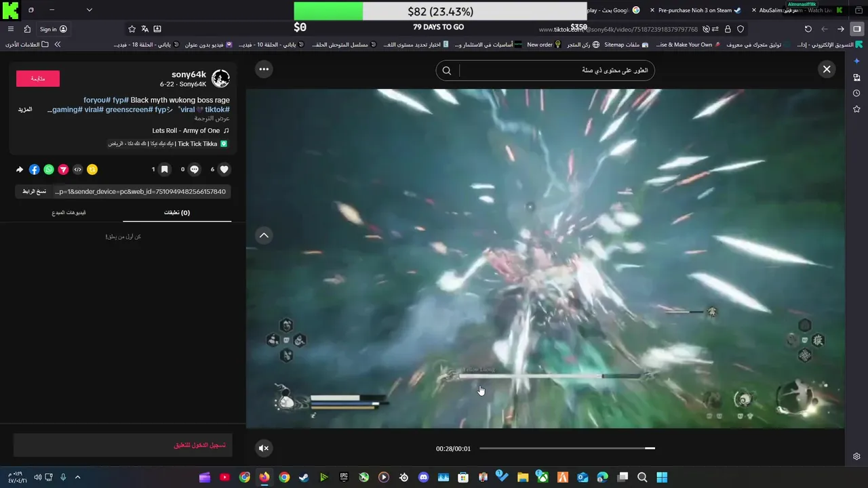The image size is (868, 488).
Task: Open sidebar history clock icon
Action: click(x=856, y=93)
